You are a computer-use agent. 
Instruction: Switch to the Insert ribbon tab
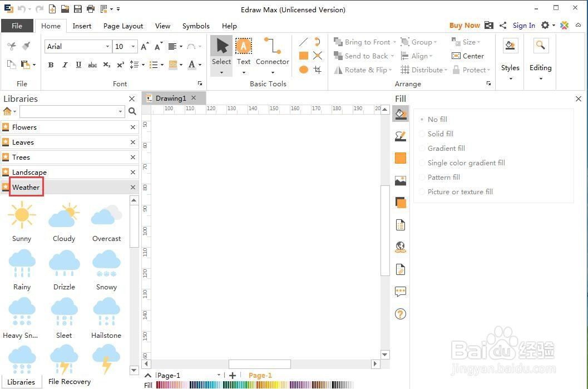pos(82,26)
